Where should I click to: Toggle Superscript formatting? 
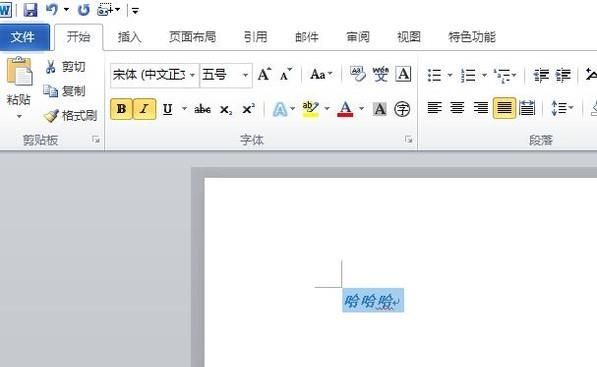(249, 109)
